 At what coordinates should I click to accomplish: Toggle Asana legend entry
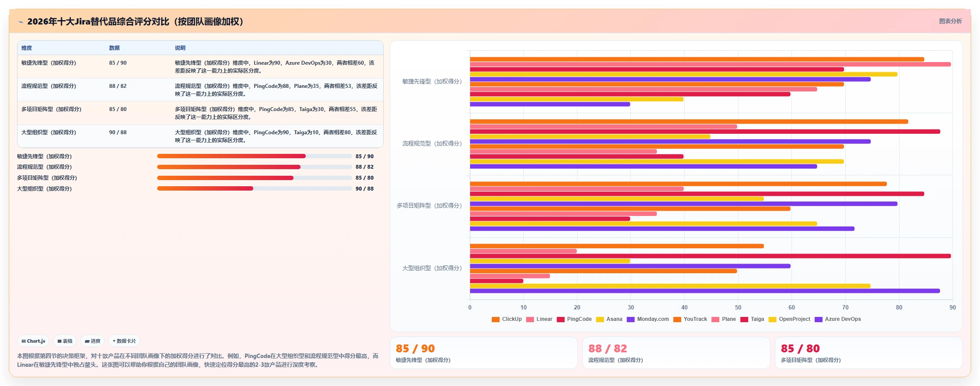point(609,319)
